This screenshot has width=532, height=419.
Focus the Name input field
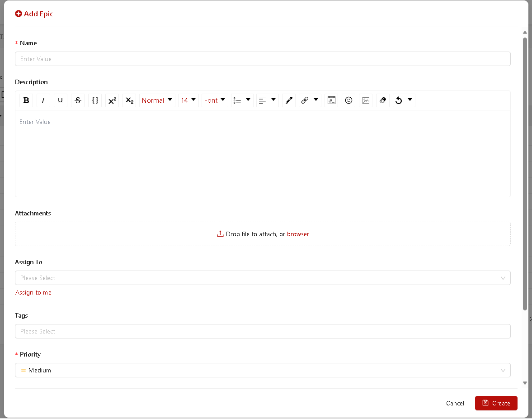[x=263, y=59]
